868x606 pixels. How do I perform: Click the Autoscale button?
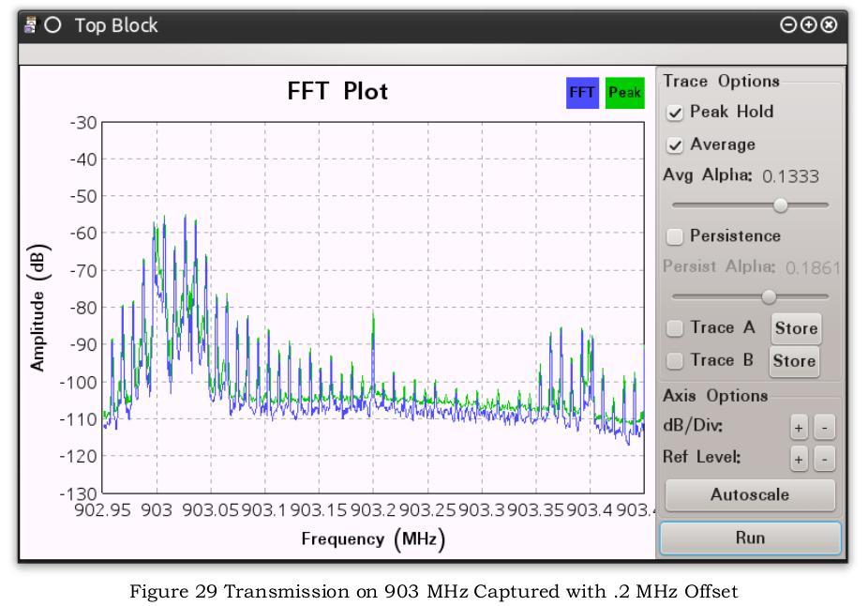coord(750,494)
